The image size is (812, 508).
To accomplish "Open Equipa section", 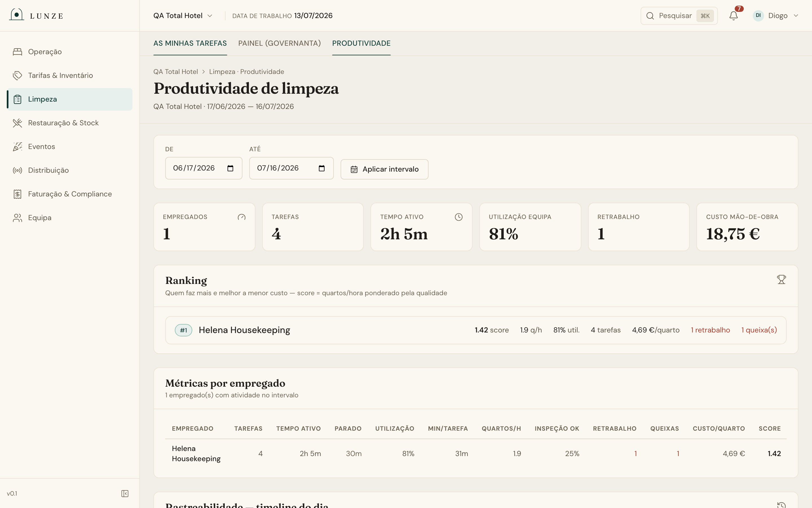I will pos(69,218).
